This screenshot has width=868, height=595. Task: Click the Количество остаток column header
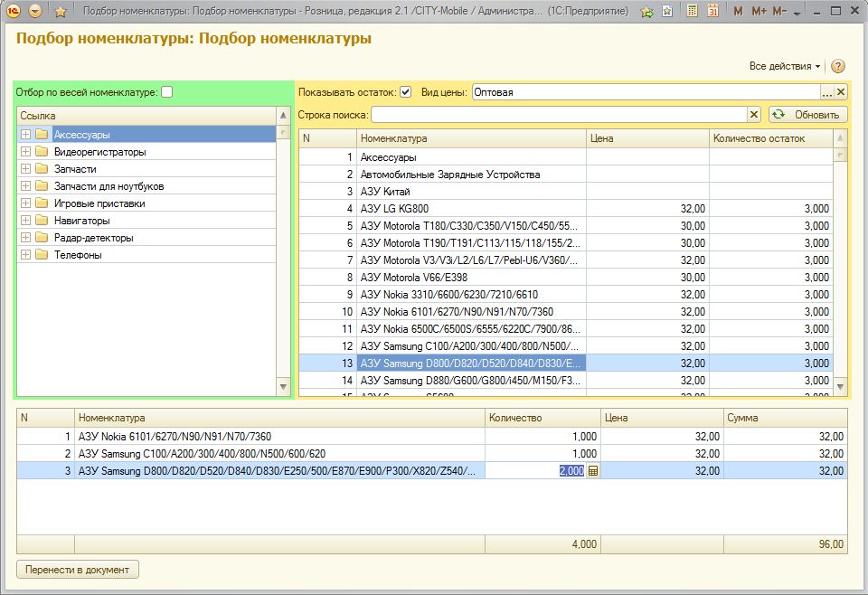point(771,138)
